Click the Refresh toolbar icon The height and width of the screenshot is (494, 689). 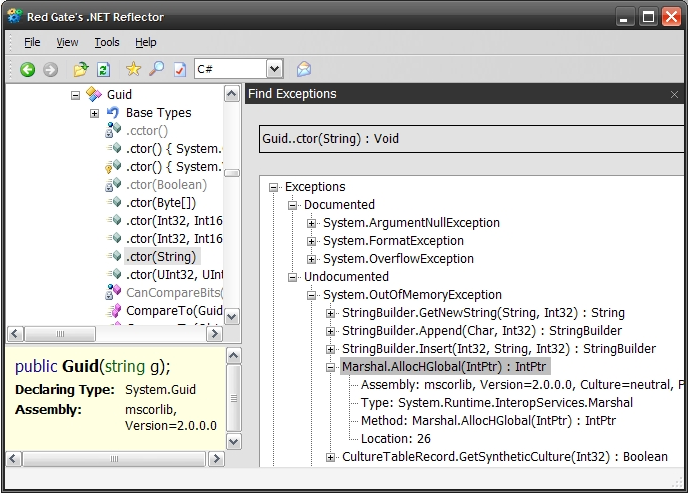click(x=104, y=69)
